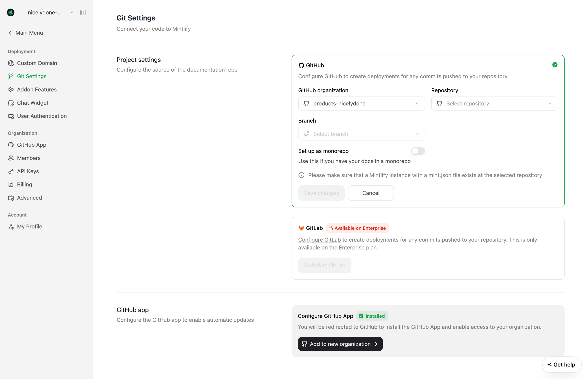
Task: Click the GitHub app section title
Action: pos(133,310)
